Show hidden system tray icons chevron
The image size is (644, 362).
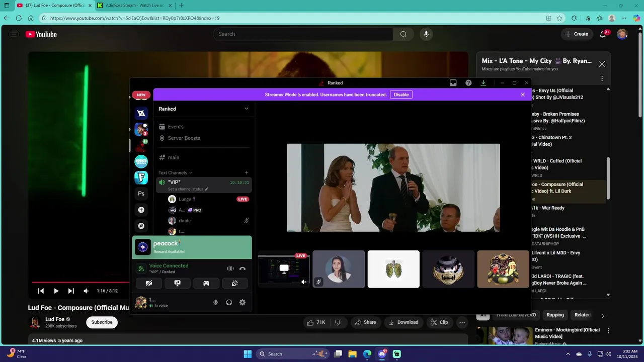click(568, 354)
